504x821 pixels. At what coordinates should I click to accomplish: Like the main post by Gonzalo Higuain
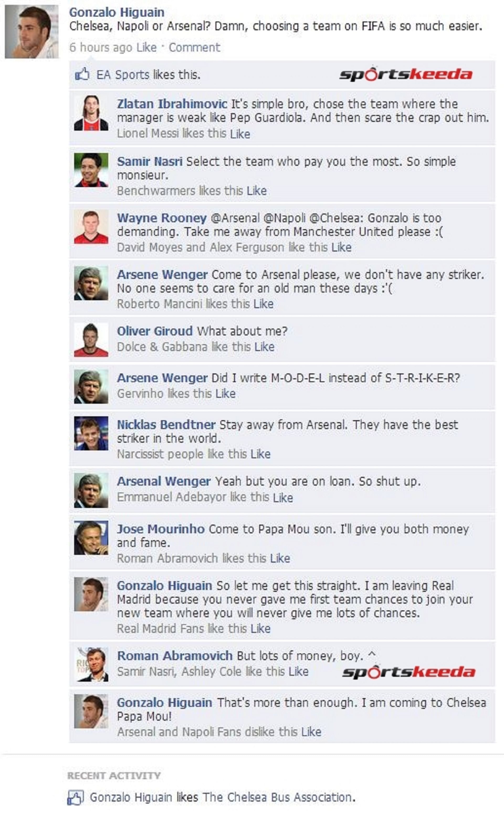(146, 48)
